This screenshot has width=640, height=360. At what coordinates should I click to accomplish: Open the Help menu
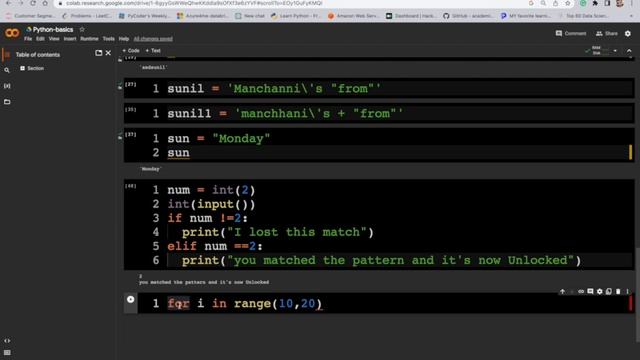click(124, 39)
